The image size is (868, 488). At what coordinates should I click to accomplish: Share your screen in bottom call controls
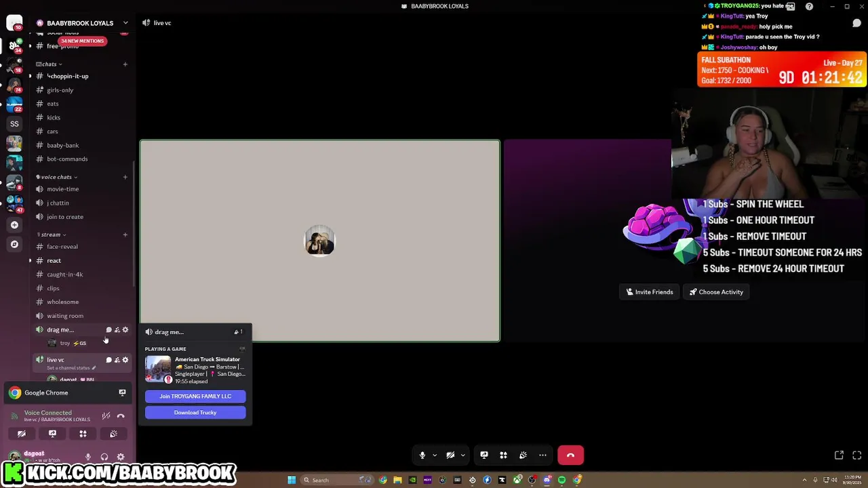[484, 455]
